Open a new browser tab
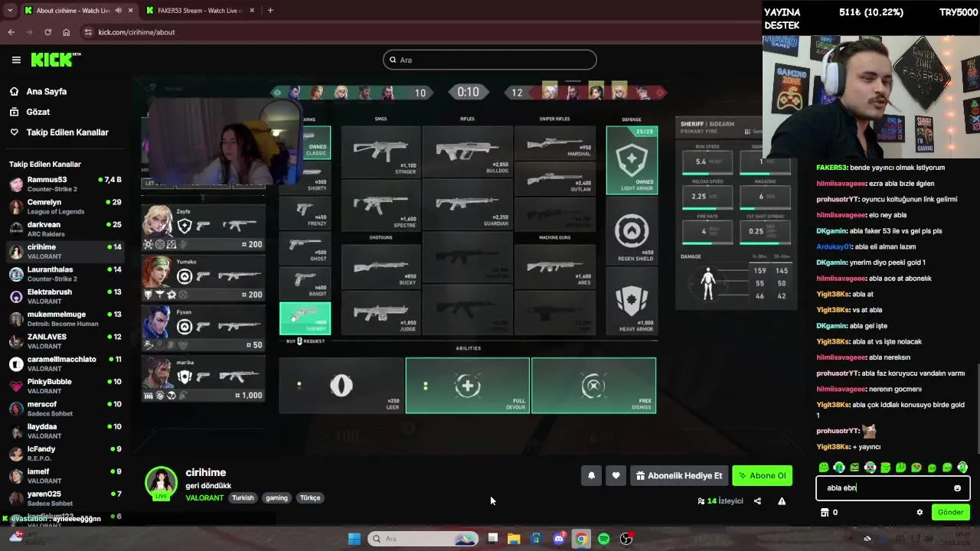Screen dimensions: 980x551 [270, 11]
